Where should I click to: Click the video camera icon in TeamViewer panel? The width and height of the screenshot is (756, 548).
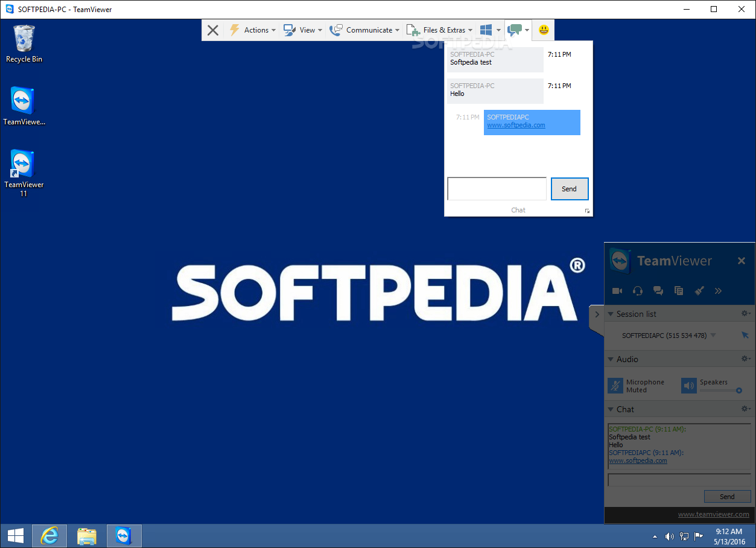click(x=617, y=291)
